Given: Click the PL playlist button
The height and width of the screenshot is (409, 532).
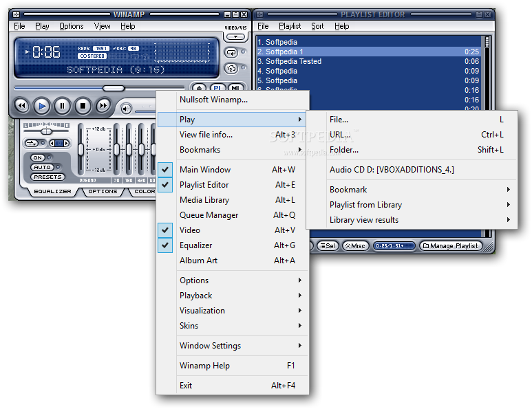Looking at the screenshot, I should (x=217, y=88).
